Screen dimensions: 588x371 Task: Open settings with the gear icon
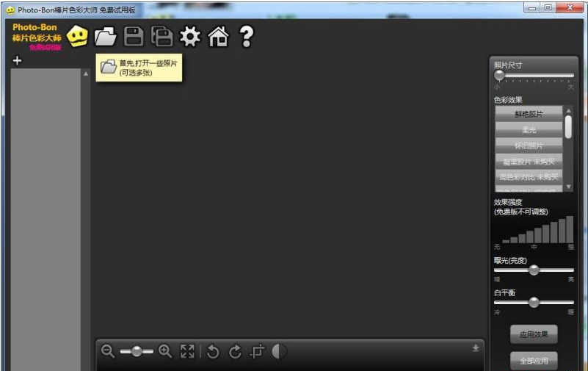(190, 37)
